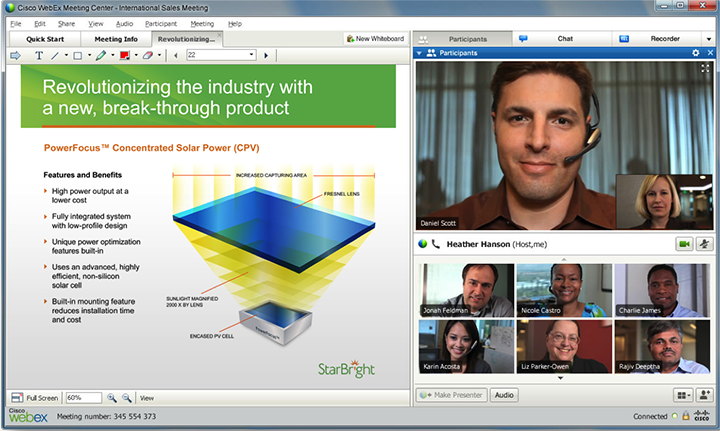Click the View label in bottom toolbar

coord(147,398)
